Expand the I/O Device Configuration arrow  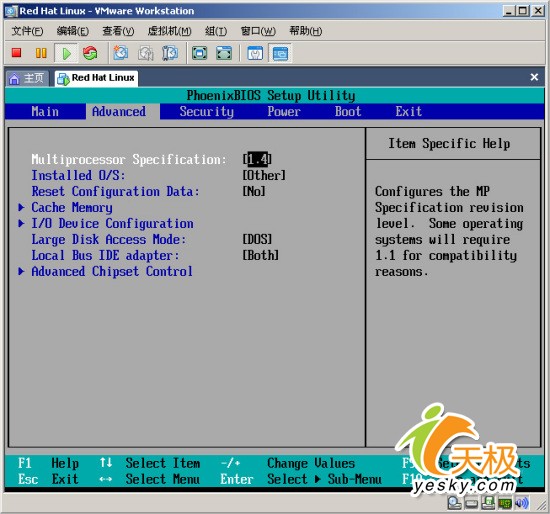21,223
